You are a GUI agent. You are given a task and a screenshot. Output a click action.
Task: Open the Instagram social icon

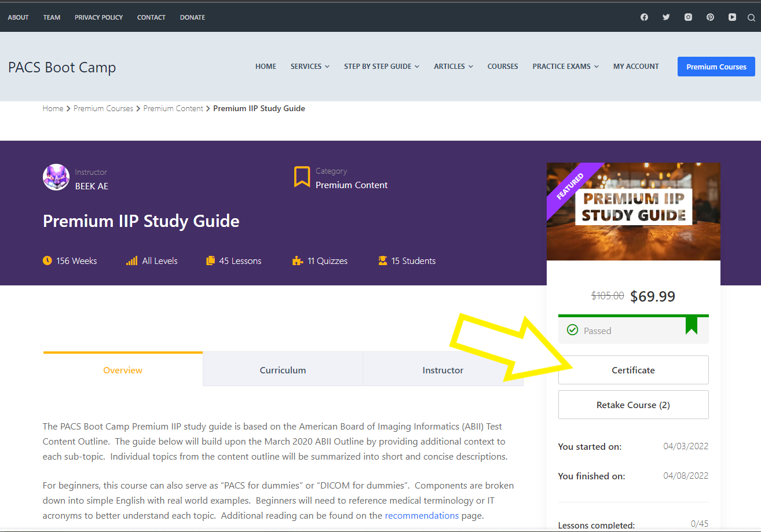[688, 17]
